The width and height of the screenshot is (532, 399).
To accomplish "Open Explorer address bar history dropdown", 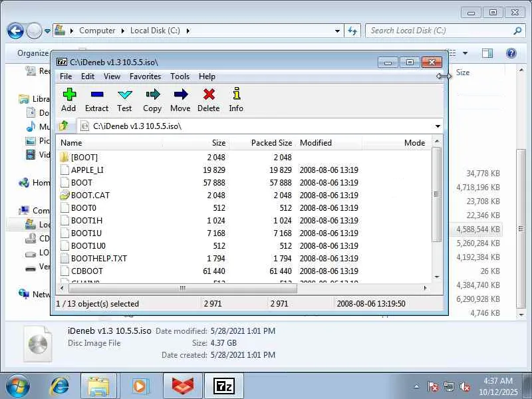I will coord(337,31).
